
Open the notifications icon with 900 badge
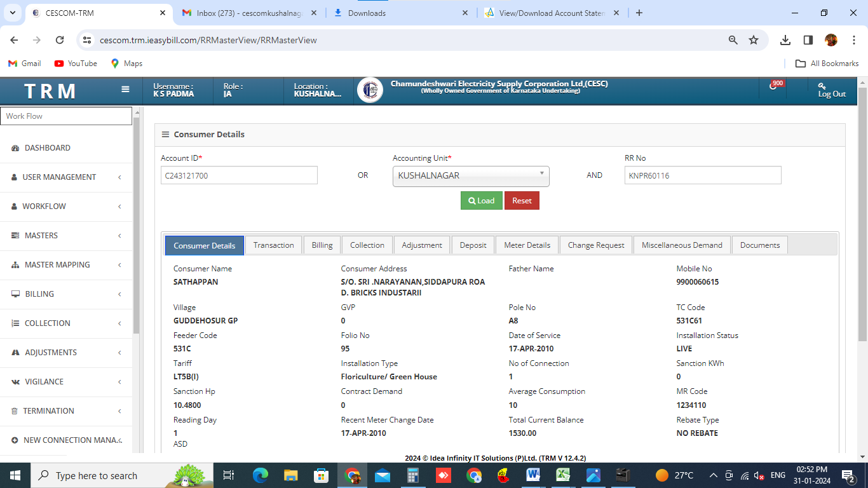(773, 86)
